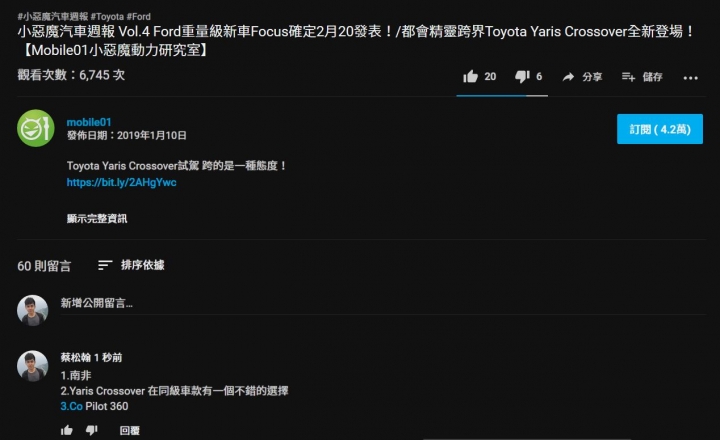Screen dimensions: 720x440
Task: Open the mobile01 channel avatar
Action: [x=36, y=128]
